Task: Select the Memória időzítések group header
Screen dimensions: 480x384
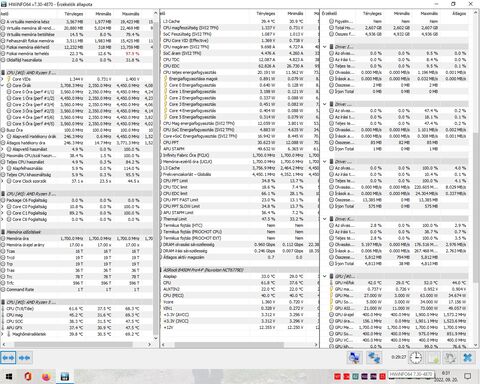Action: (77, 232)
